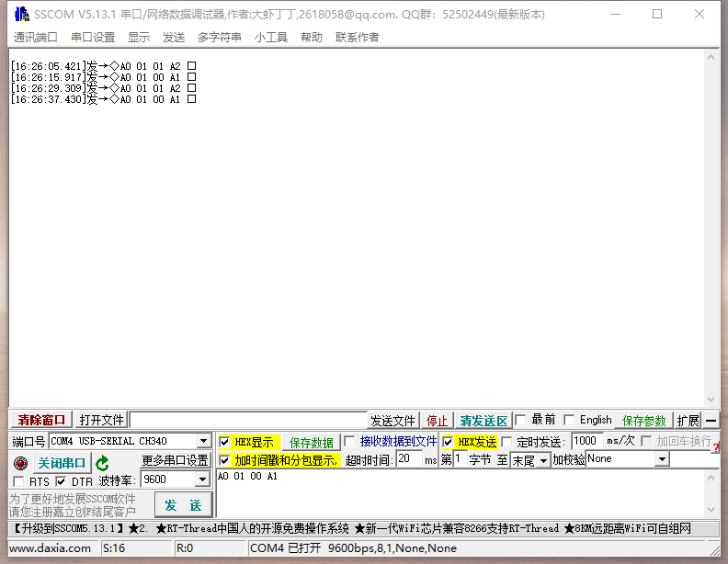Click the log line at 16:26:29.309

[103, 88]
